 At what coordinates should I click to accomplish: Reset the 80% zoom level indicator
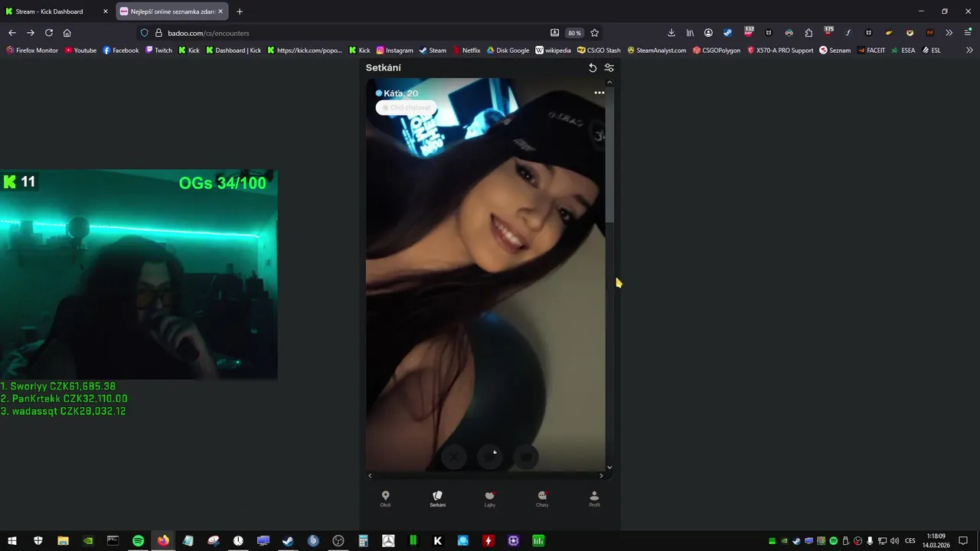pos(574,33)
